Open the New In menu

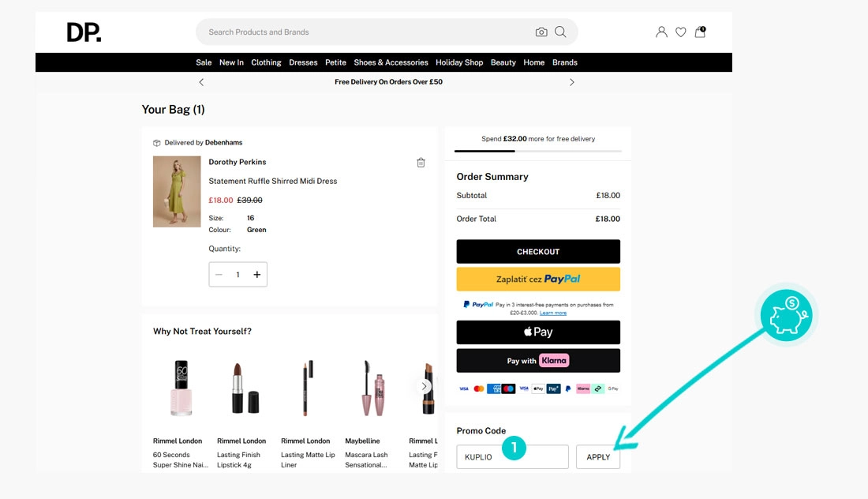click(231, 62)
